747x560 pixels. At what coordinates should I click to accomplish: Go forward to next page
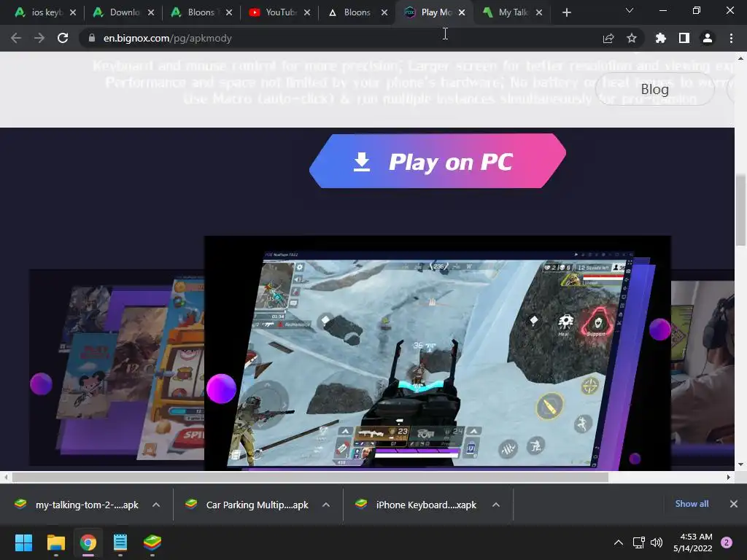pyautogui.click(x=39, y=38)
